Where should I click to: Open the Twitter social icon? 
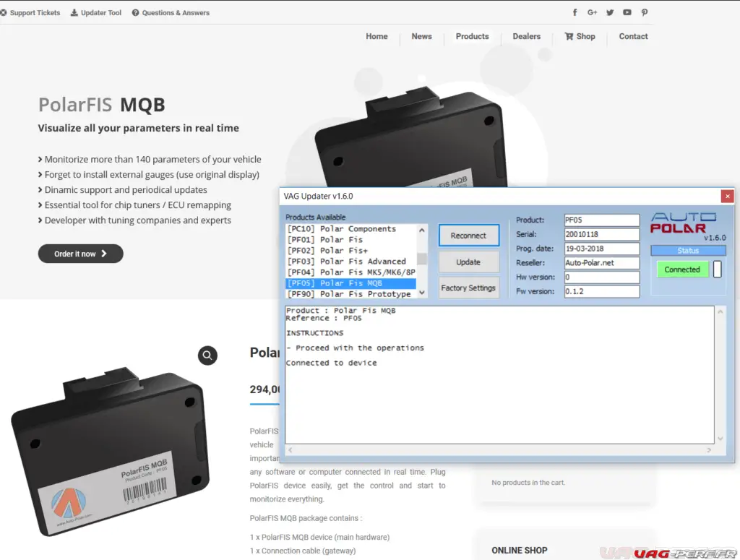610,13
